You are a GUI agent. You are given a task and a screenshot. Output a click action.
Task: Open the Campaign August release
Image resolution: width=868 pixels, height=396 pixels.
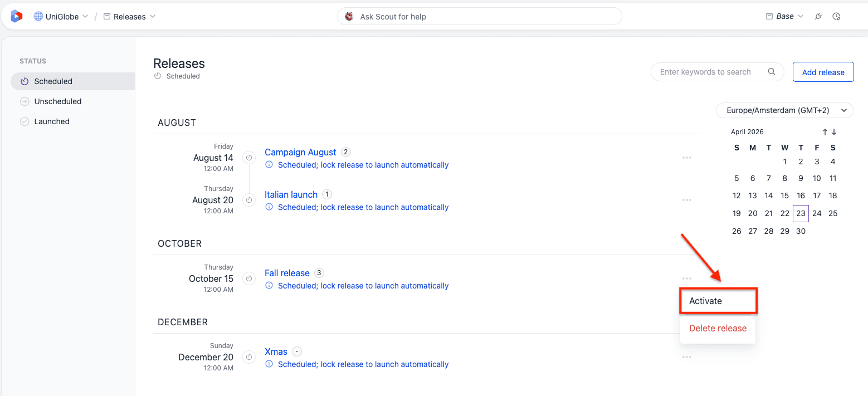click(300, 152)
